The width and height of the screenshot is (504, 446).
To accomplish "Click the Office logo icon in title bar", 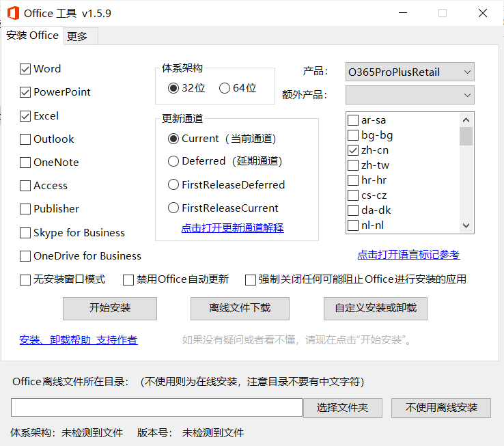I will (x=13, y=13).
